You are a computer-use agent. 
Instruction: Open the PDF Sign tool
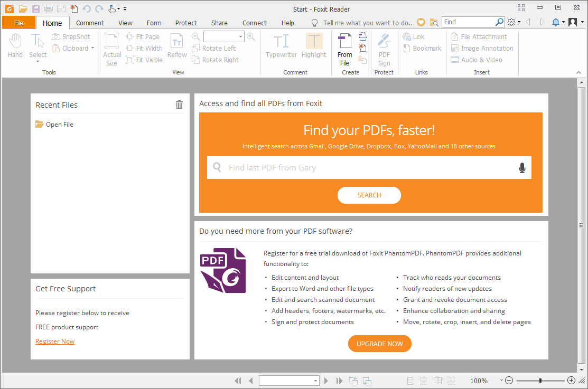tap(384, 50)
